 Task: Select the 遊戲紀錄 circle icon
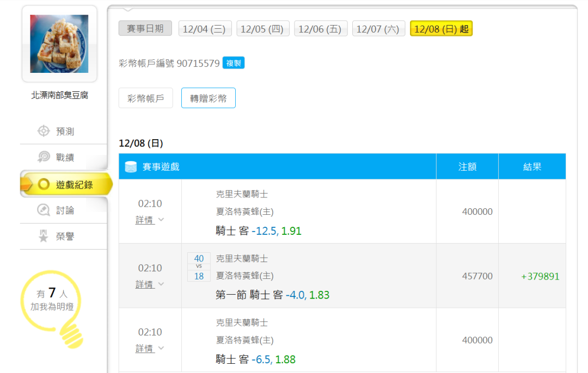[44, 184]
